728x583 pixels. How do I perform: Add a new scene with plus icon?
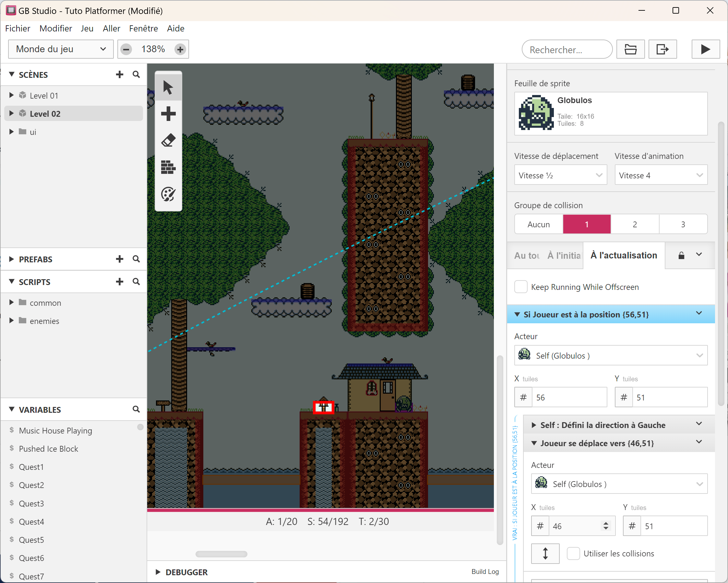pyautogui.click(x=120, y=75)
